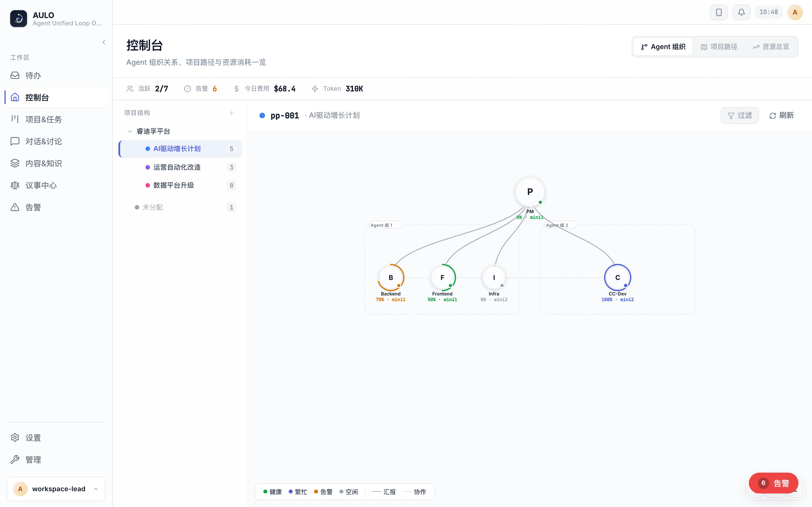This screenshot has height=507, width=812.
Task: Select the Backend agent node
Action: (390, 278)
